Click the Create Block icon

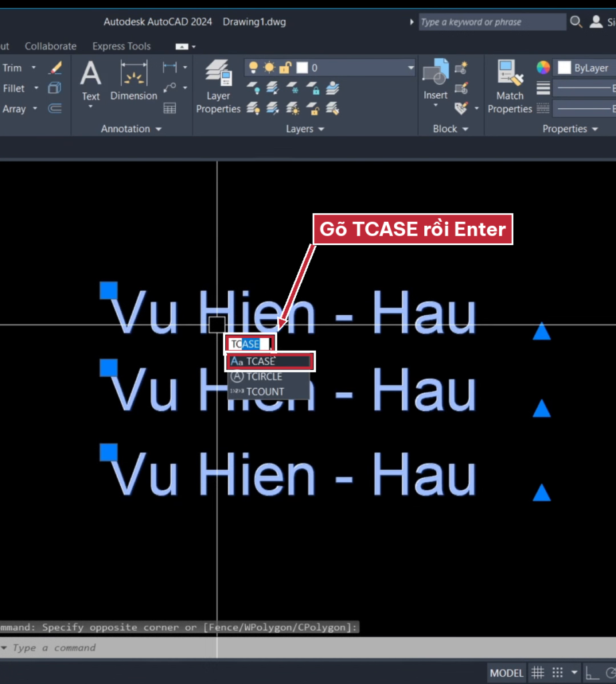coord(461,68)
